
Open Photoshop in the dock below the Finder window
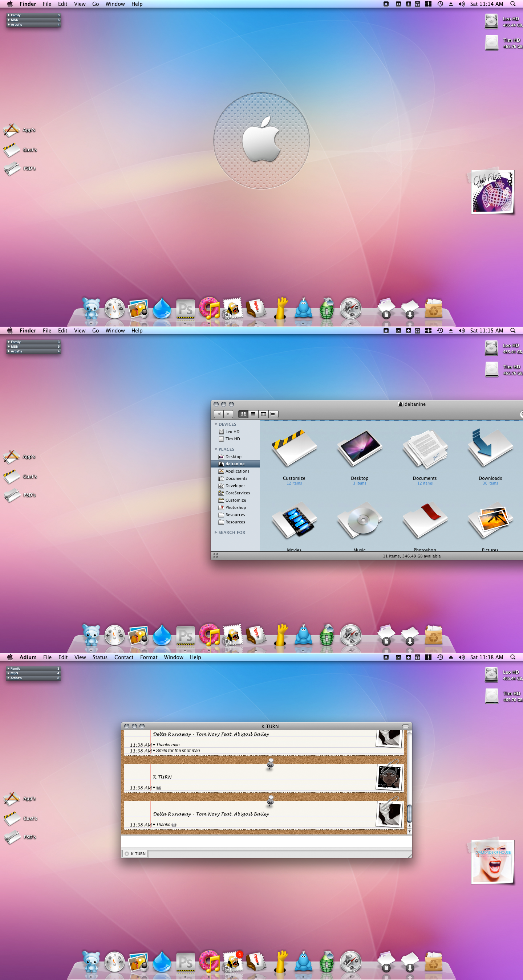[186, 636]
